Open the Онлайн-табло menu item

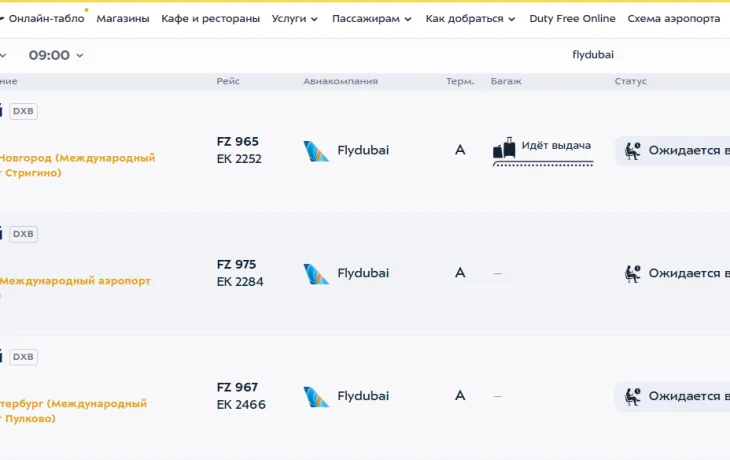tap(46, 19)
